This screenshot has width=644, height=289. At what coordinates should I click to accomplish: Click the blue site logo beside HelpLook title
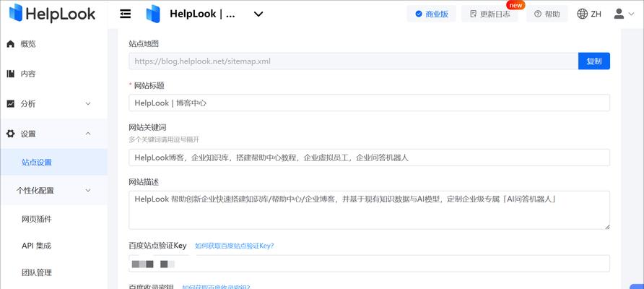[x=153, y=14]
